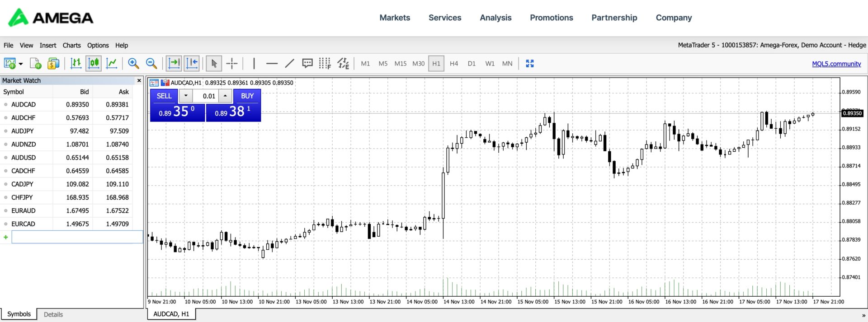Select the trendline drawing tool

pyautogui.click(x=290, y=64)
